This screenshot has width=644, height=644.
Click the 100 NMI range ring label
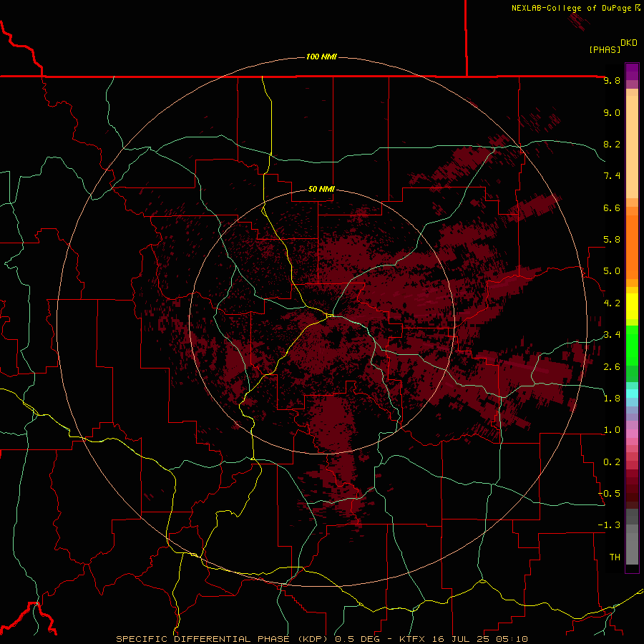coord(321,57)
